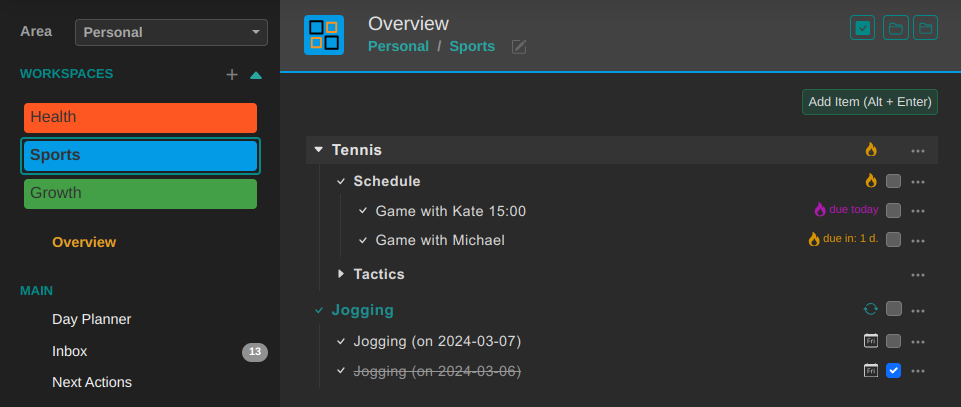Uncheck Jogging on 2024-03-06

894,370
